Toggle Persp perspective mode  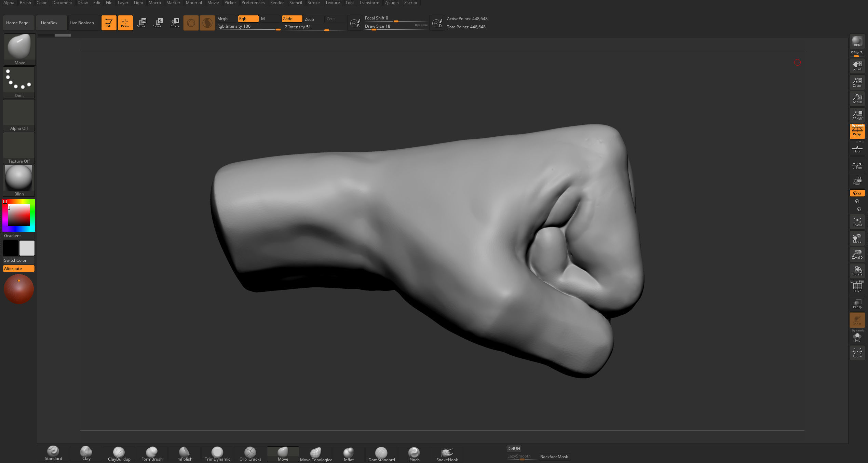click(857, 131)
